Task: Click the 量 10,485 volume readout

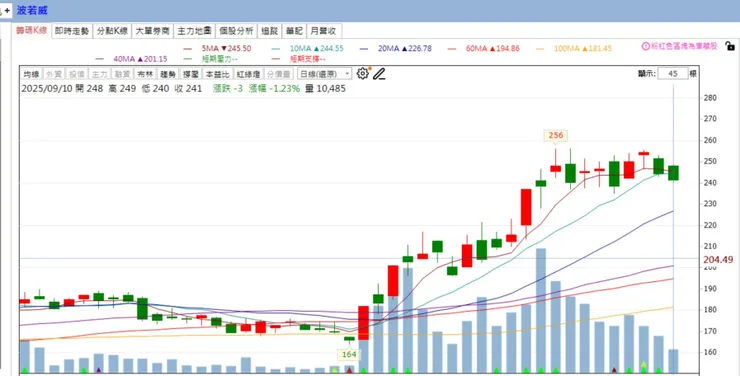Action: 325,89
